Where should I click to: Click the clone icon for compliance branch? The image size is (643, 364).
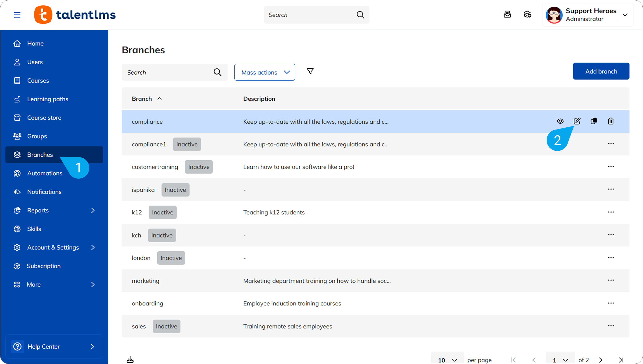click(594, 121)
